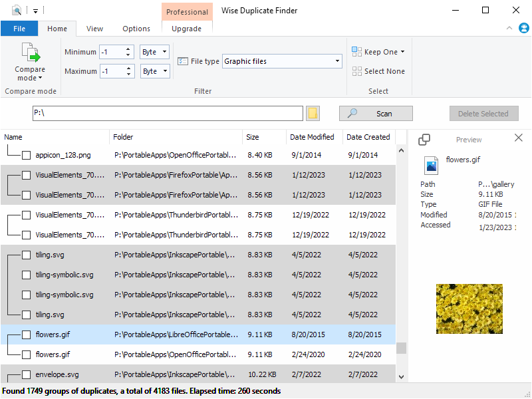
Task: Close the Preview panel
Action: (x=519, y=138)
